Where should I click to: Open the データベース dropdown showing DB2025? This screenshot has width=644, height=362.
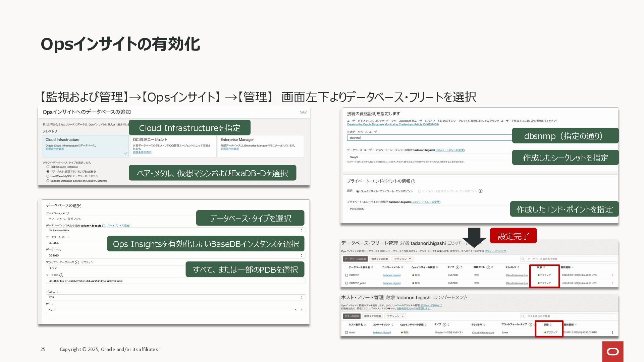(176, 255)
